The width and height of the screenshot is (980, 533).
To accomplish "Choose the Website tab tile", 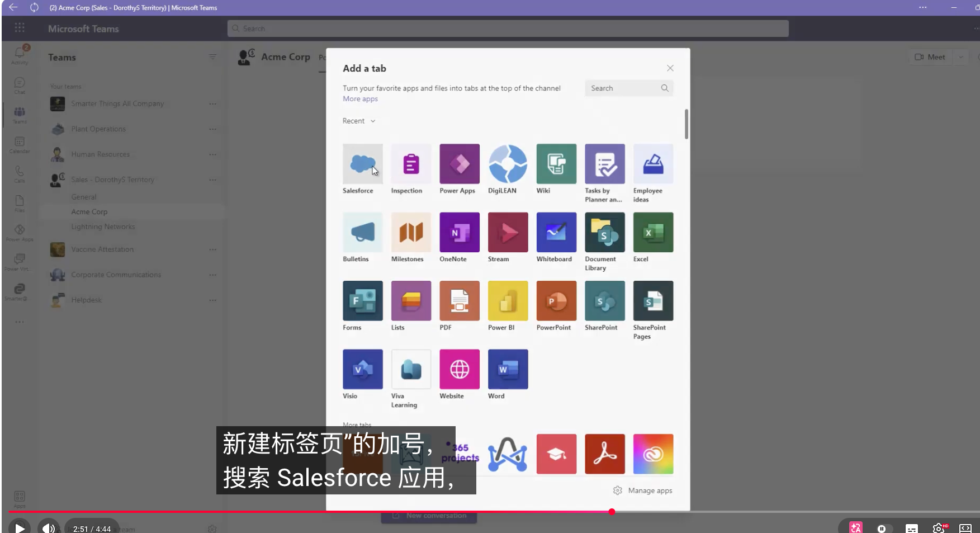I will (x=460, y=369).
